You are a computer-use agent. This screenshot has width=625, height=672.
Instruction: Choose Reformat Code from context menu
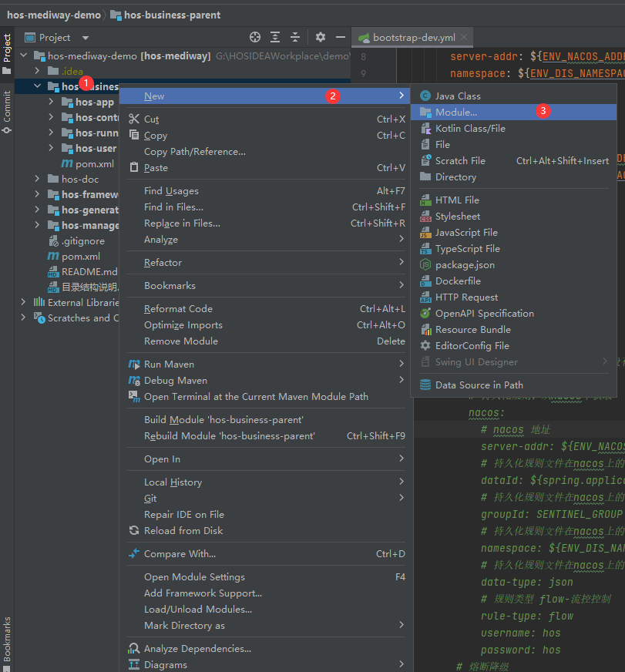[178, 308]
